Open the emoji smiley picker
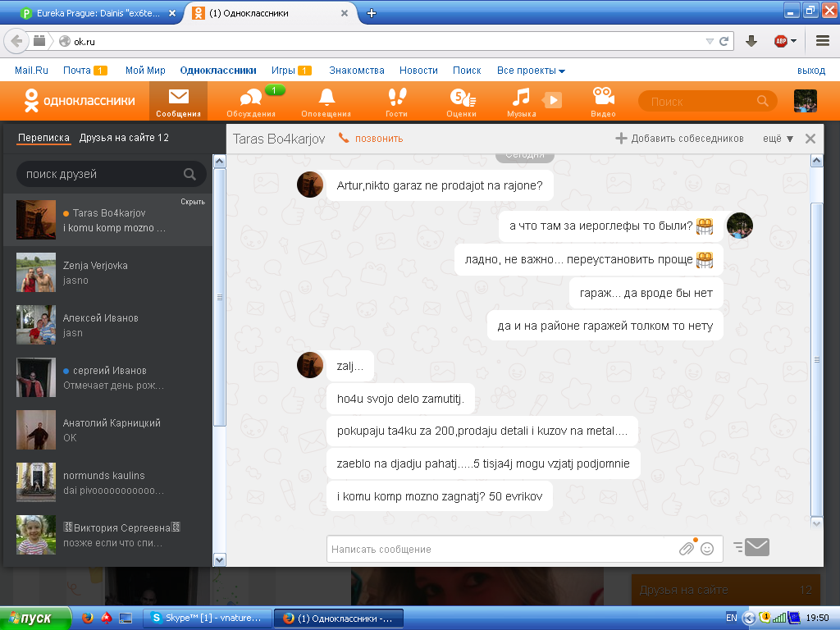 [707, 549]
